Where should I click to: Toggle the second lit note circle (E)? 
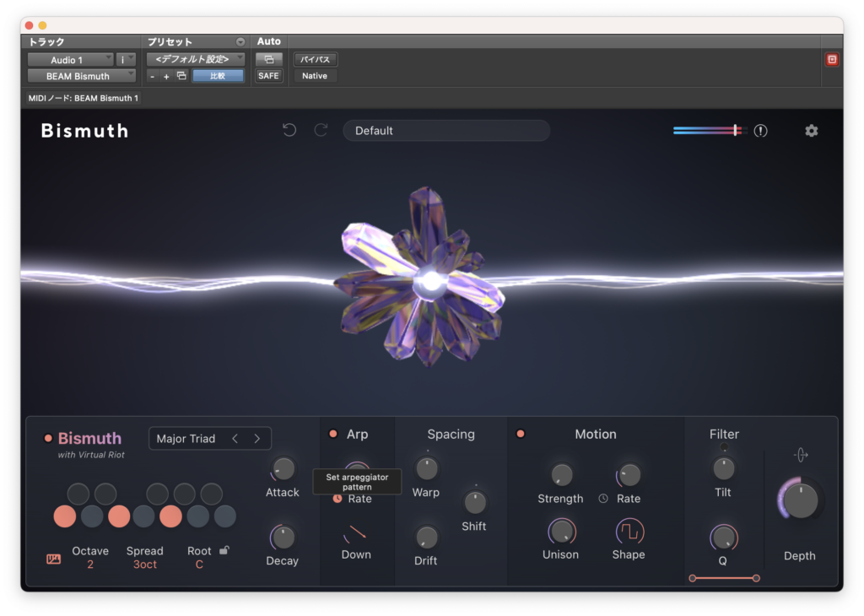[119, 516]
